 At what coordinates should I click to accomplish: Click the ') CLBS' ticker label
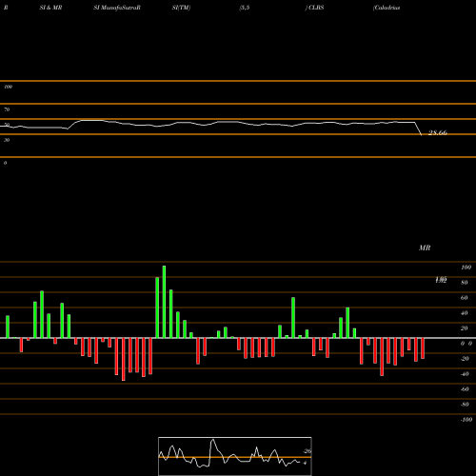(315, 8)
